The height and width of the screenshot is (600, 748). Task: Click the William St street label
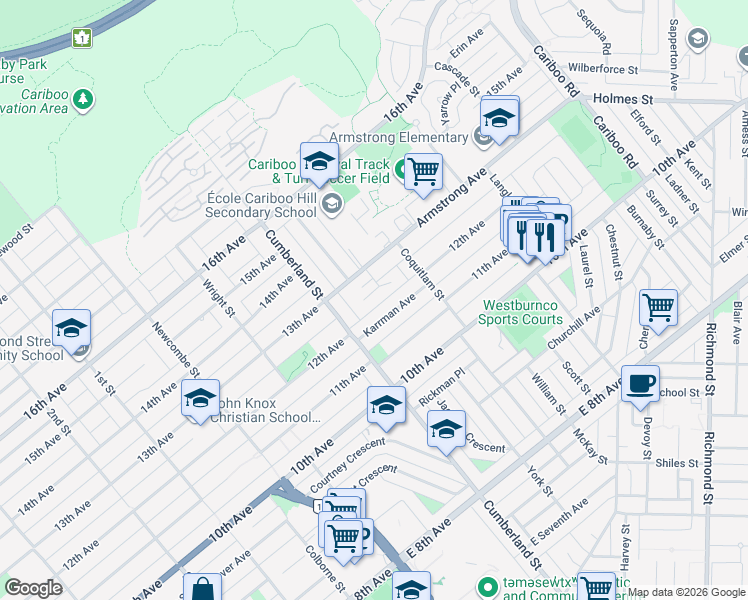point(549,394)
